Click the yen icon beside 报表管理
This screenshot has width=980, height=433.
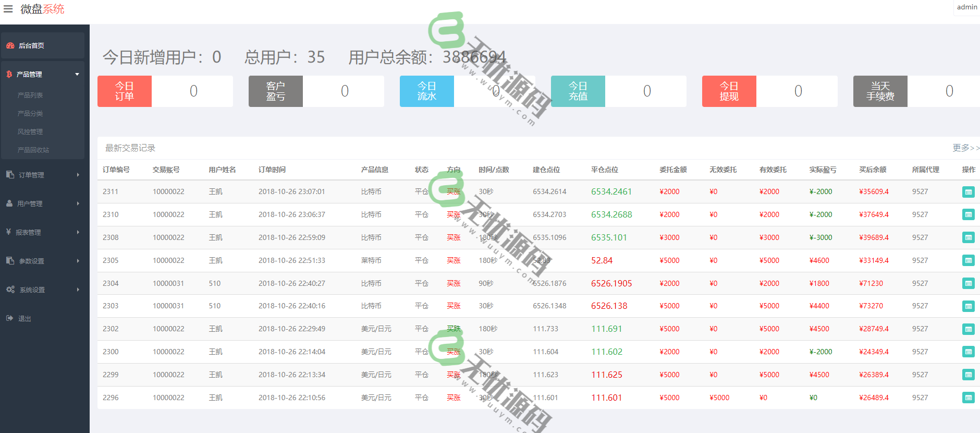tap(8, 232)
